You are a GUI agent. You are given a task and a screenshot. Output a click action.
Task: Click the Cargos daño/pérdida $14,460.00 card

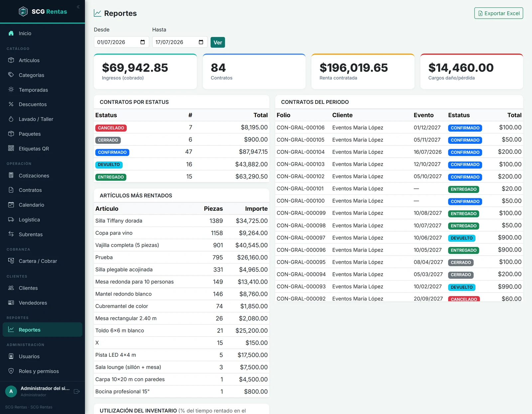[471, 72]
